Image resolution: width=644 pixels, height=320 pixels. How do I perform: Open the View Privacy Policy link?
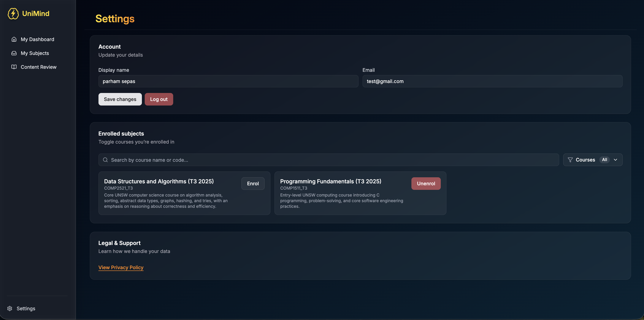coord(121,267)
